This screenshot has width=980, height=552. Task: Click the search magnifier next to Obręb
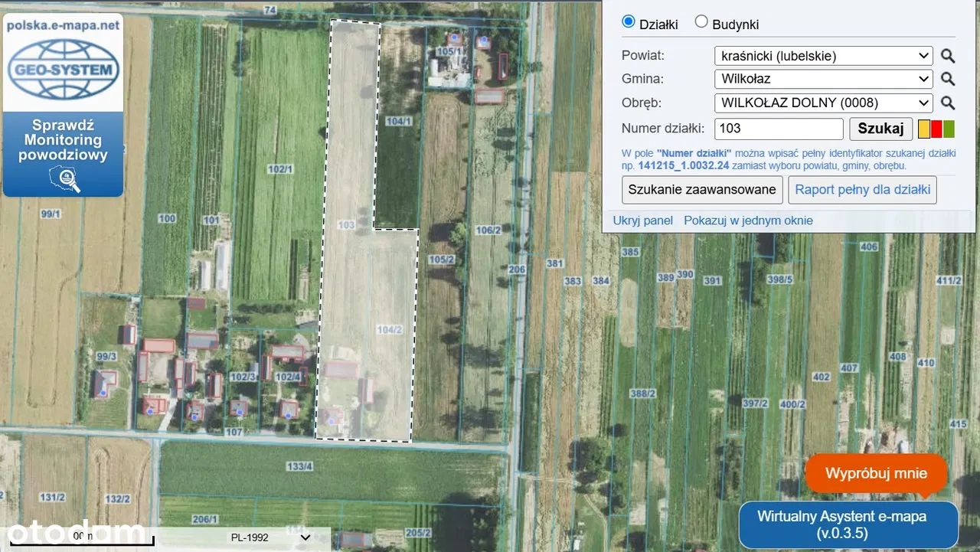pyautogui.click(x=948, y=103)
